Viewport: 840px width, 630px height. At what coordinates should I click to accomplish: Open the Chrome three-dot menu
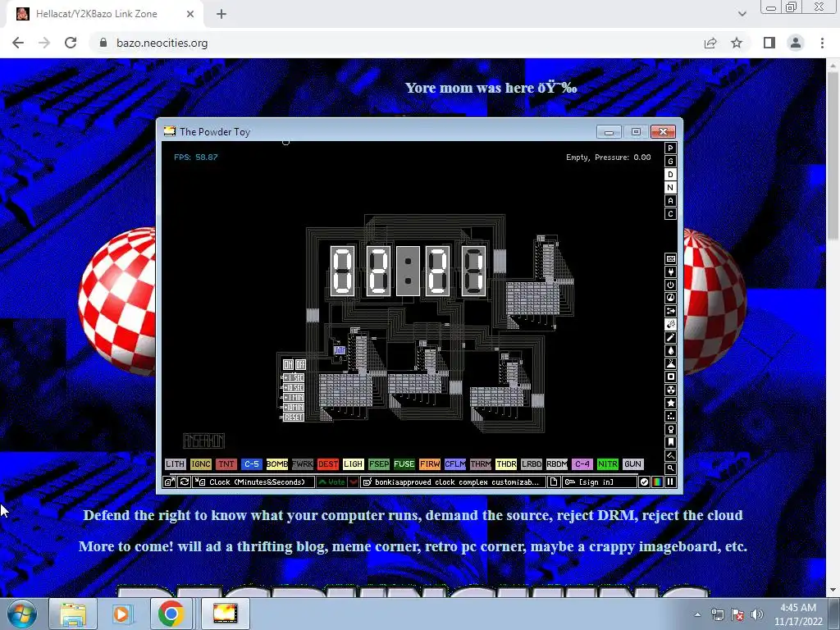(x=822, y=43)
